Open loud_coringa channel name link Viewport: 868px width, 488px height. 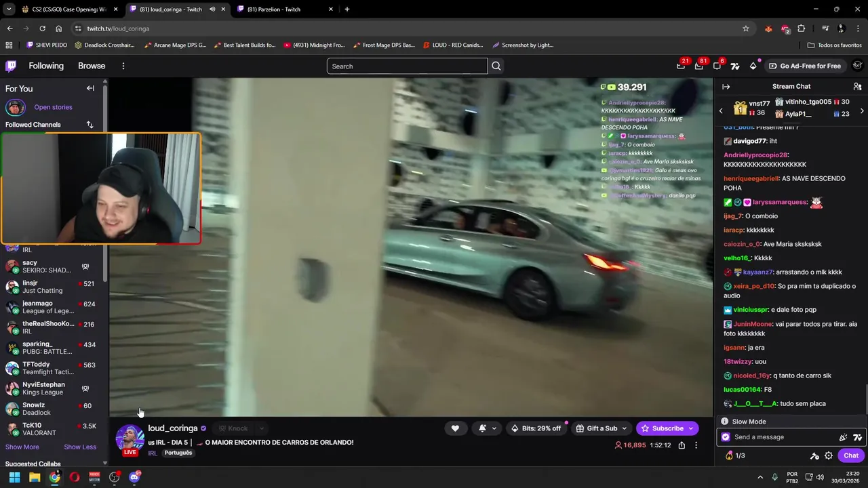[x=173, y=428]
